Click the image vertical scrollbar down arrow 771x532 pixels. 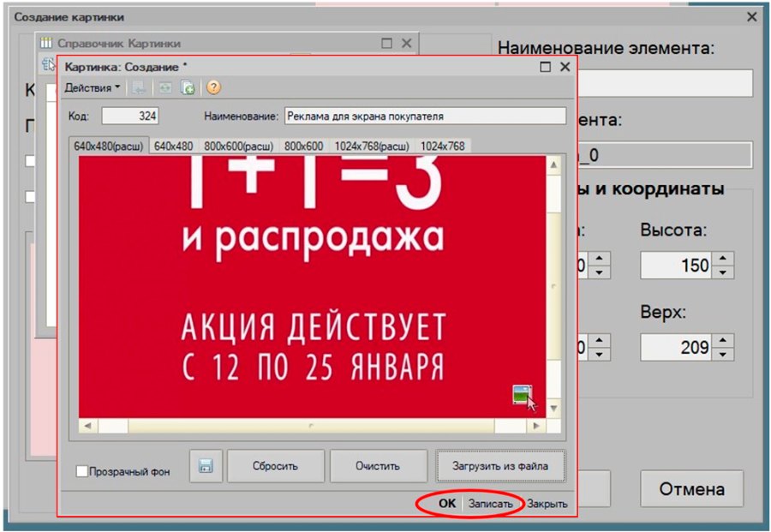click(x=553, y=408)
